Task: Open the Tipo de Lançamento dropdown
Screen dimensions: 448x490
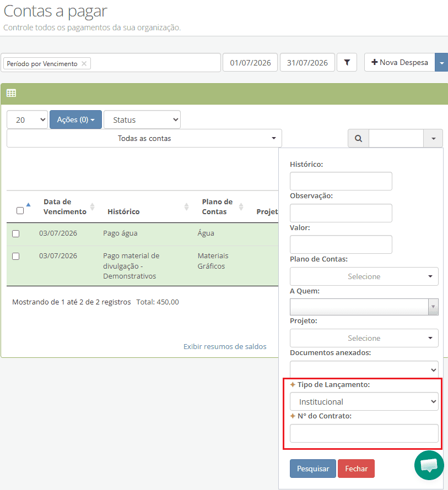Action: (x=364, y=401)
